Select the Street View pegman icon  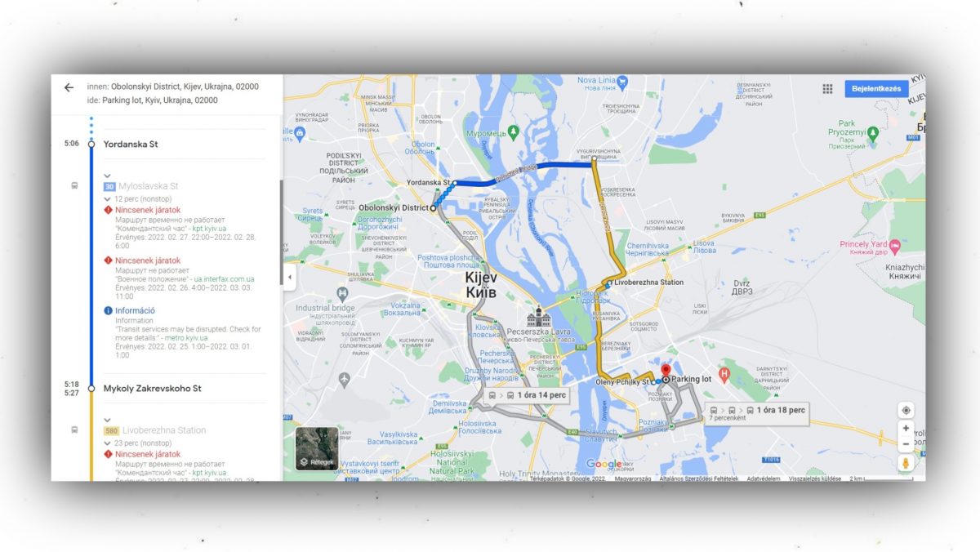click(x=906, y=464)
